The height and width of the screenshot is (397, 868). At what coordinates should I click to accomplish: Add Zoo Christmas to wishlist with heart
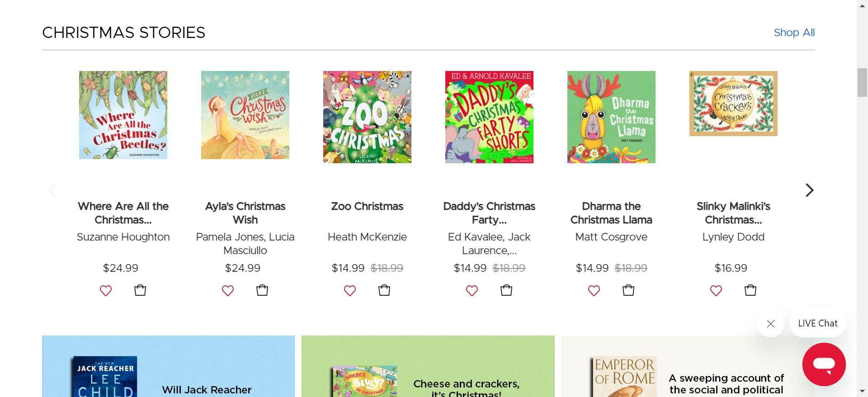click(x=350, y=290)
